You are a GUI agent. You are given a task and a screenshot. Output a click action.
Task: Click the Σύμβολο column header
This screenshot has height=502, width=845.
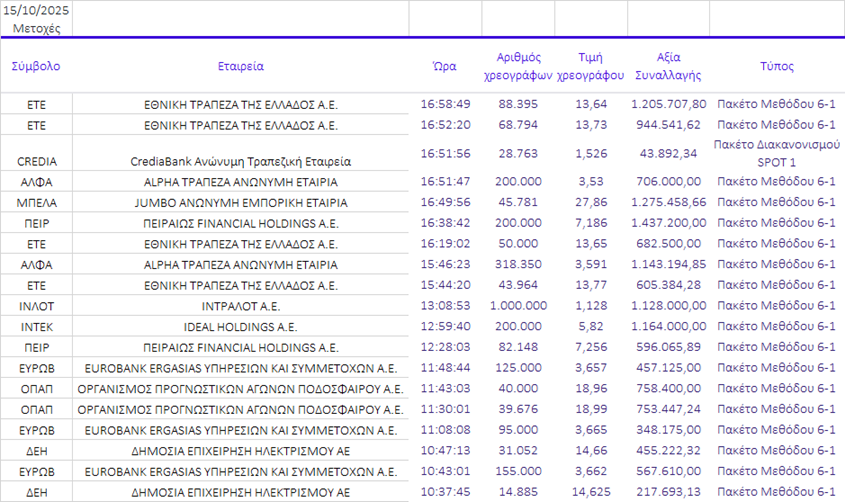pyautogui.click(x=36, y=66)
